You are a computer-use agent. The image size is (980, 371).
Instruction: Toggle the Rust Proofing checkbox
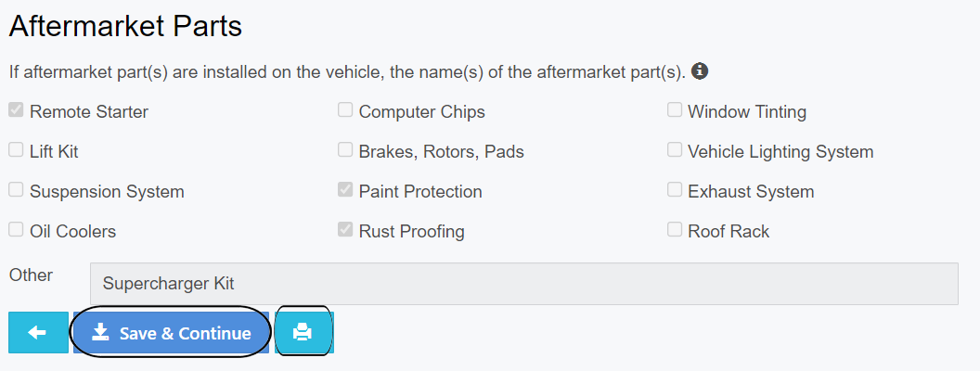pos(345,230)
